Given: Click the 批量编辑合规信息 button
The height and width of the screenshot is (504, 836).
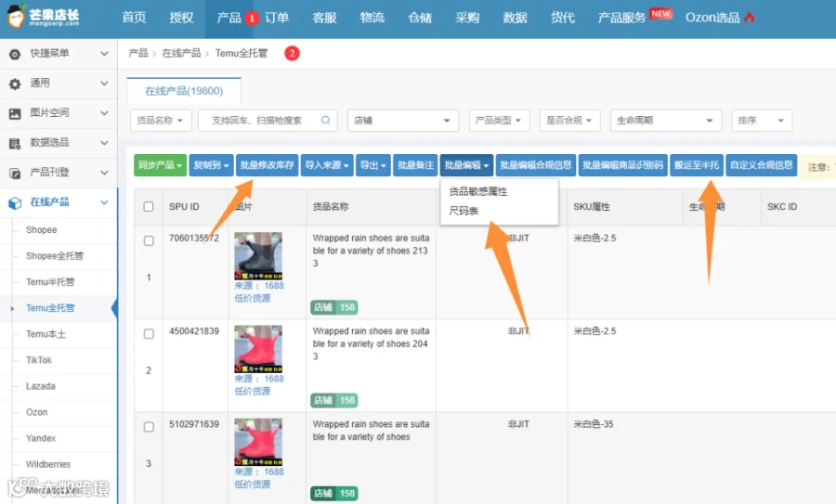Looking at the screenshot, I should (x=536, y=165).
